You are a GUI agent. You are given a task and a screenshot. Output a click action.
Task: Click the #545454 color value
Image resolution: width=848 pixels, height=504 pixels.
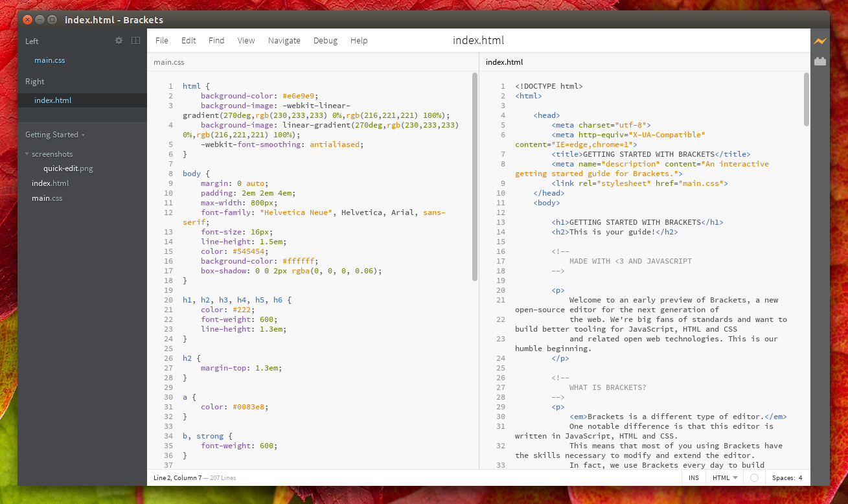249,251
